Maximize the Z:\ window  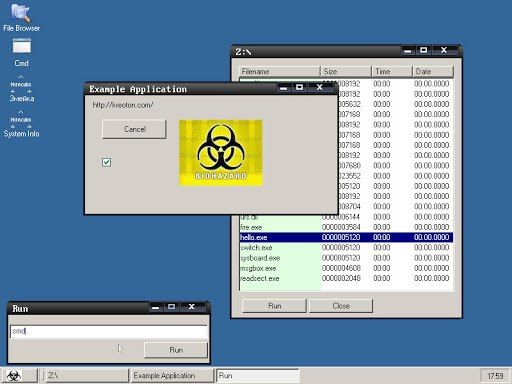click(423, 51)
